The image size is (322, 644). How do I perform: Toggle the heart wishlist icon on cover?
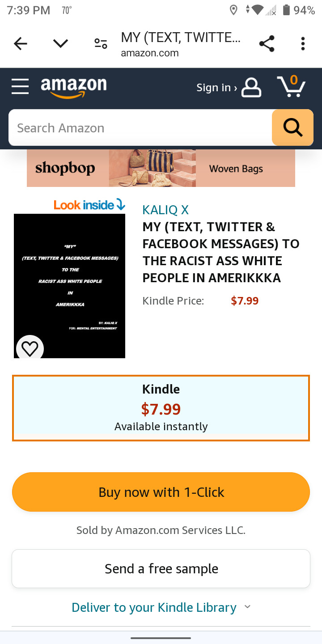pyautogui.click(x=30, y=348)
